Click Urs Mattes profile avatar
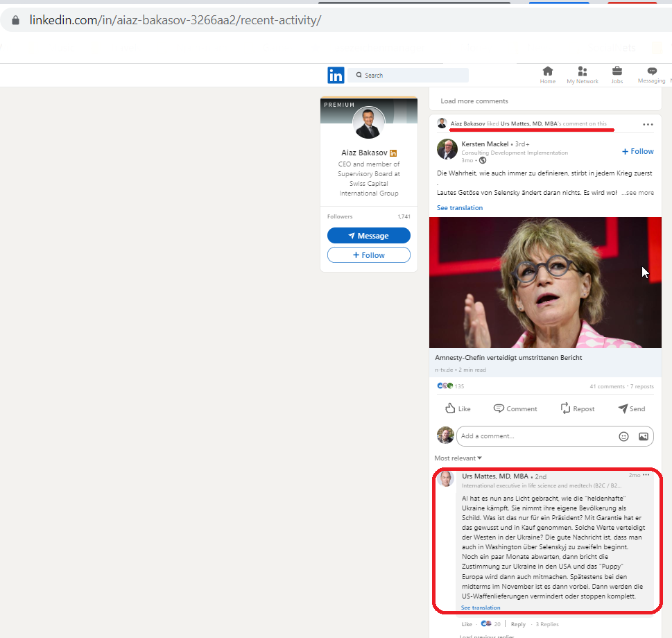The width and height of the screenshot is (672, 638). [446, 478]
